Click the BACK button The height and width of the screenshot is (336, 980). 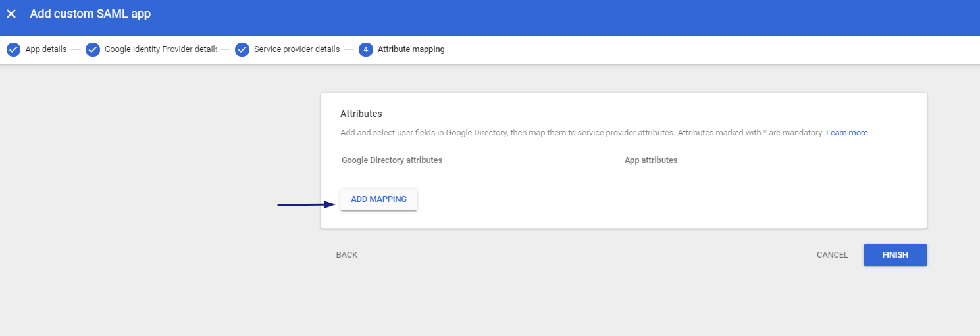pos(347,255)
